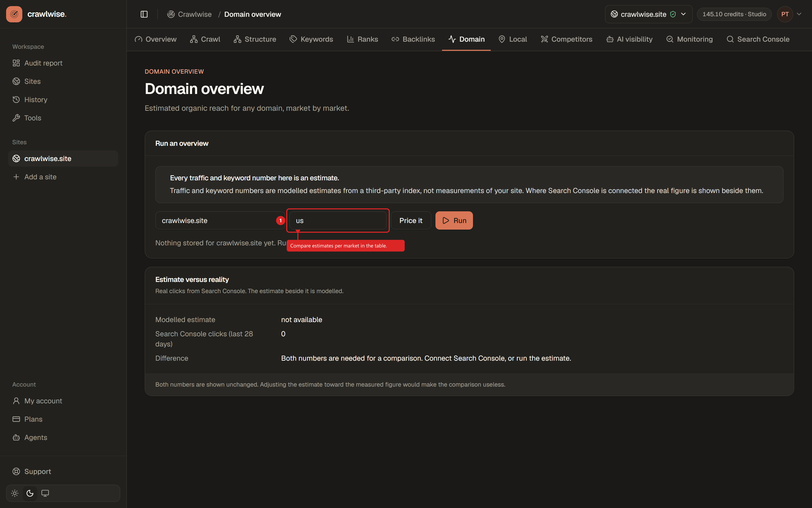Click the History clock icon

tap(16, 100)
